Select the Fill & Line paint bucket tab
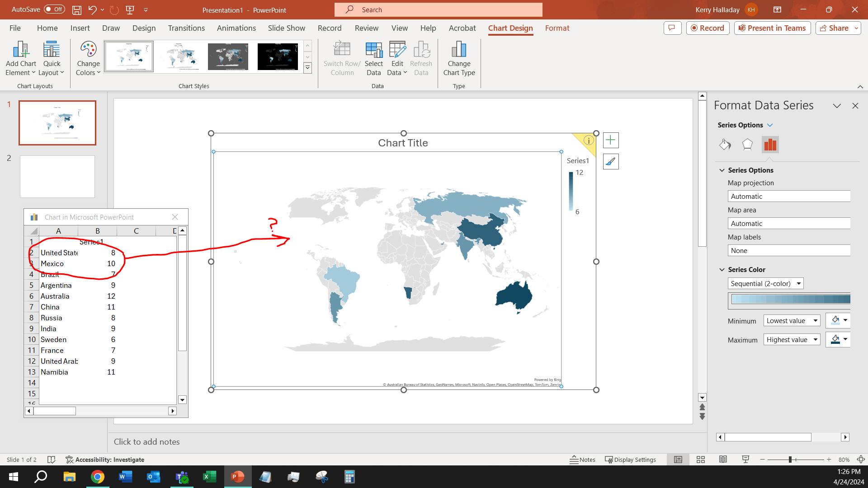 [725, 145]
